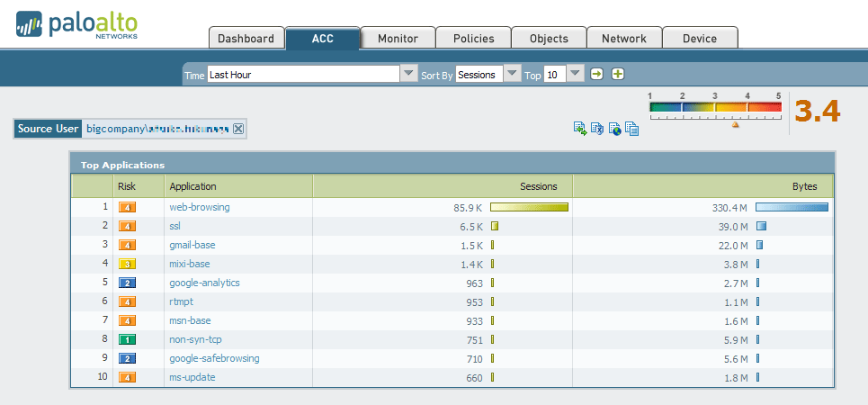Click the globe report icon above table

(614, 129)
